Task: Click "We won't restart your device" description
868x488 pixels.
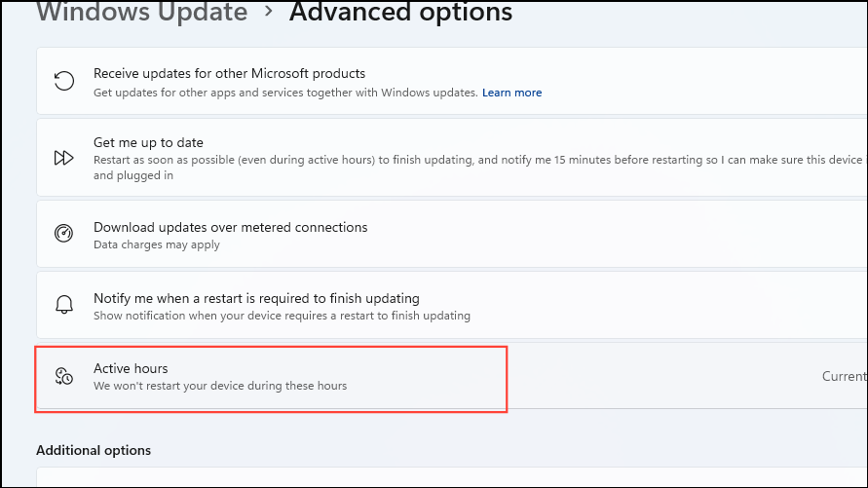Action: [220, 386]
